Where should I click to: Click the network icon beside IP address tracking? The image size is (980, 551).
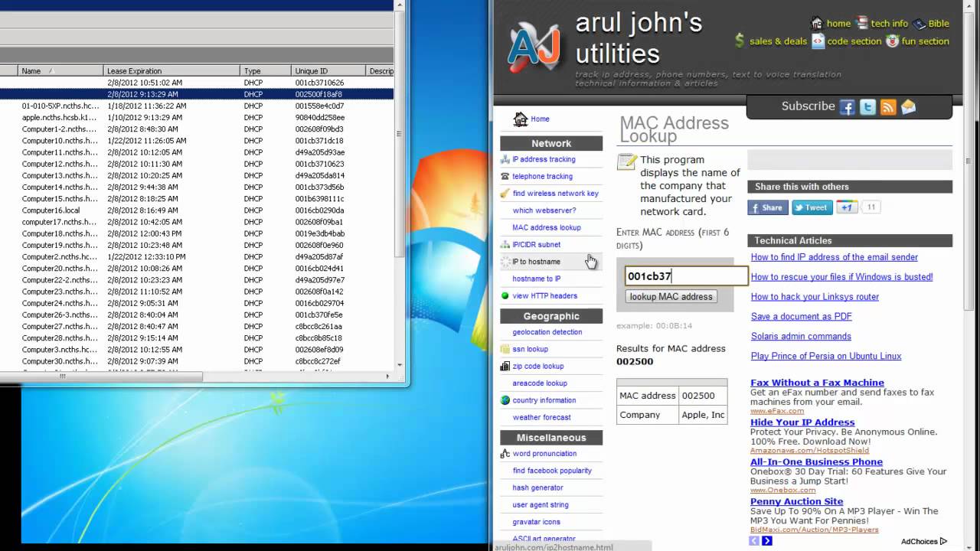coord(505,159)
